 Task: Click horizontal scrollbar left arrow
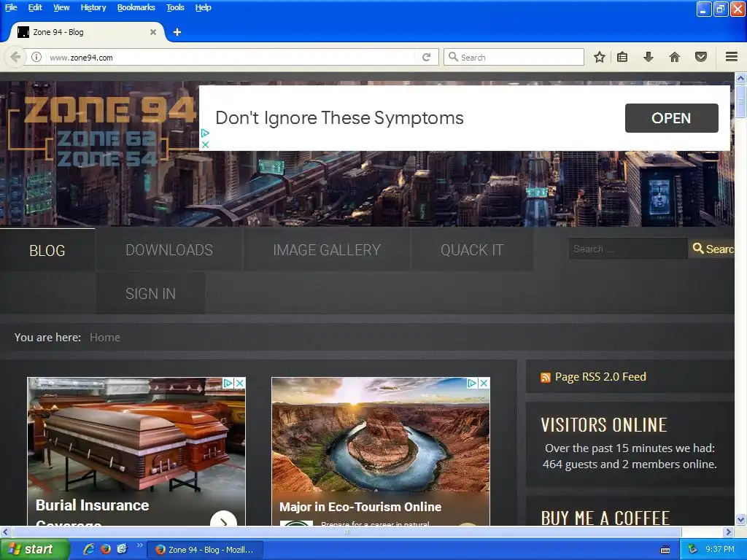pyautogui.click(x=5, y=532)
